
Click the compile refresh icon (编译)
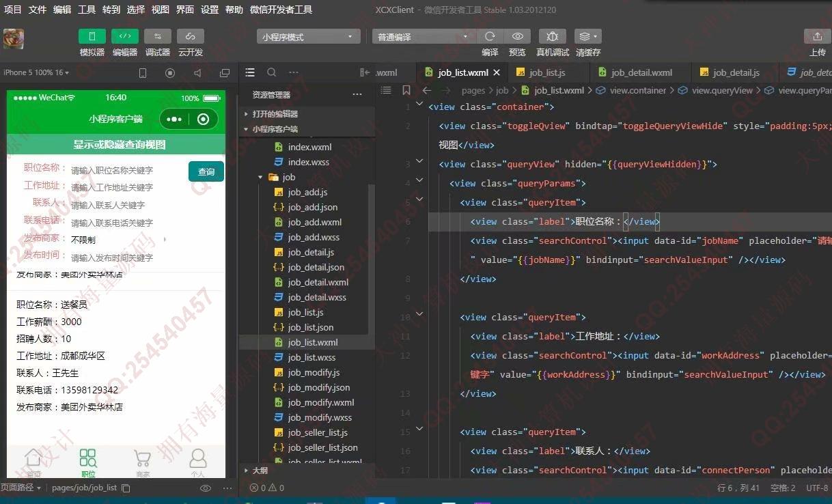point(490,36)
